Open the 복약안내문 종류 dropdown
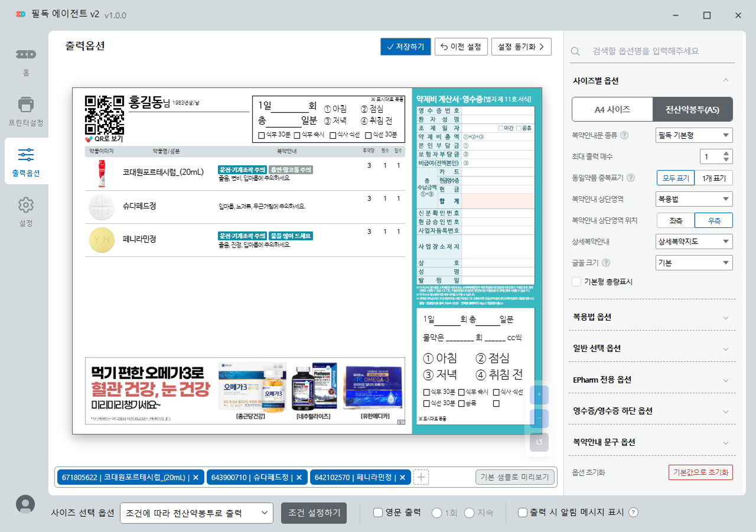This screenshot has height=532, width=756. click(694, 135)
